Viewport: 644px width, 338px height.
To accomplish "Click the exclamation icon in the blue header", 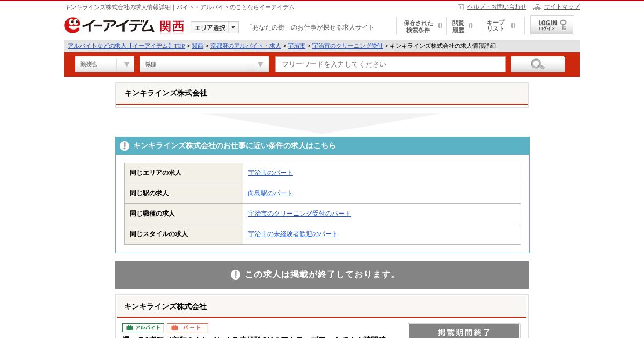I will (x=125, y=146).
